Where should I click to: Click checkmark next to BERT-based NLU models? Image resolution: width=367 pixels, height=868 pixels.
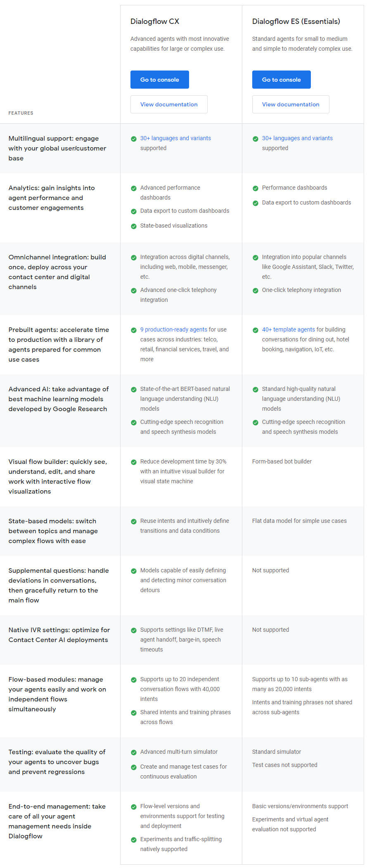point(134,390)
